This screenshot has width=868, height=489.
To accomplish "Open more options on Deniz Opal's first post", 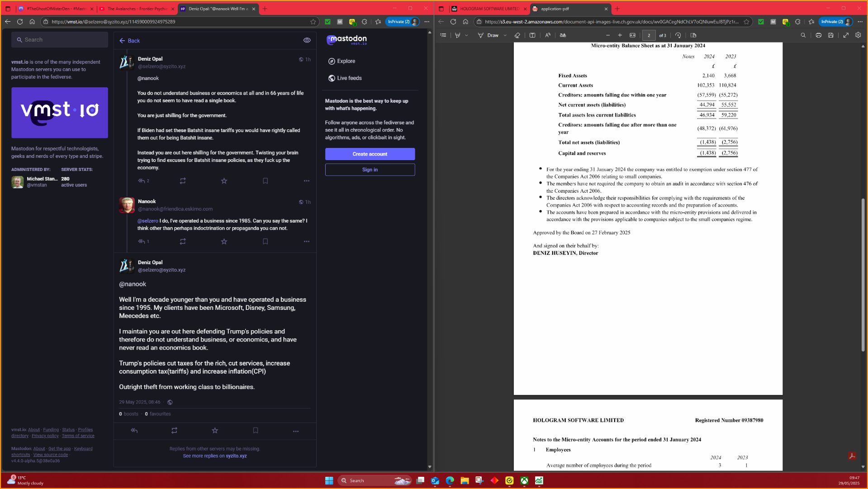I will [307, 181].
